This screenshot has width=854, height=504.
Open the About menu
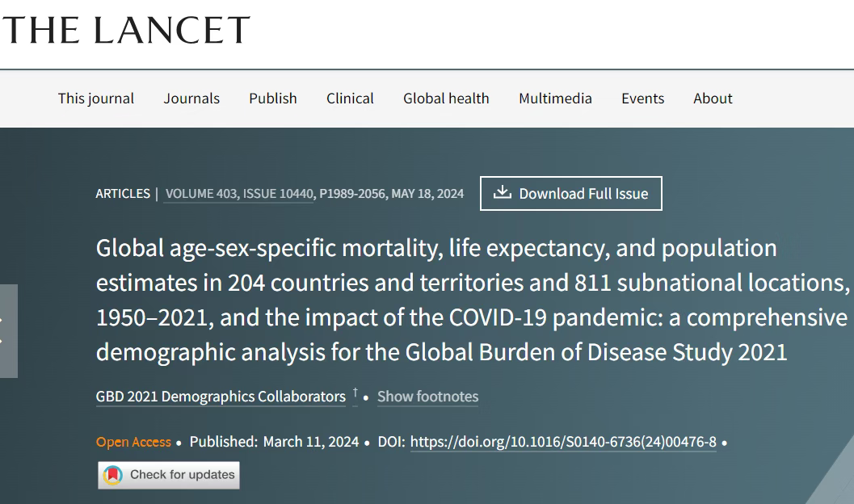[x=713, y=99]
